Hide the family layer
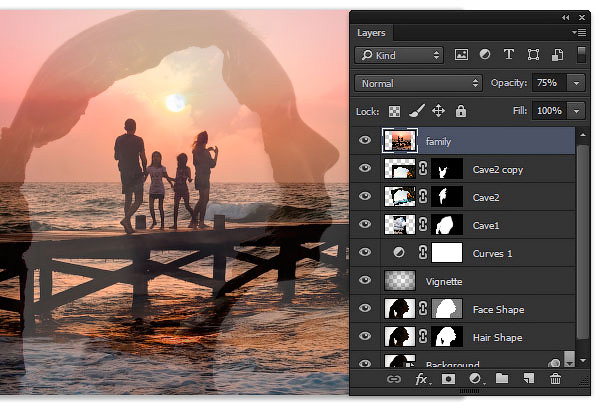Screen dimensions: 600x408 pos(365,140)
